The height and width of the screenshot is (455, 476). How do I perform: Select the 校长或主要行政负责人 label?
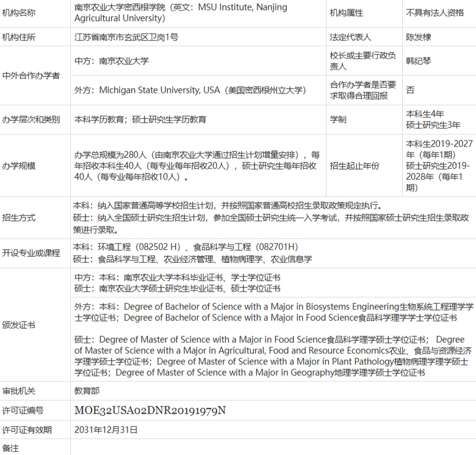[x=362, y=61]
